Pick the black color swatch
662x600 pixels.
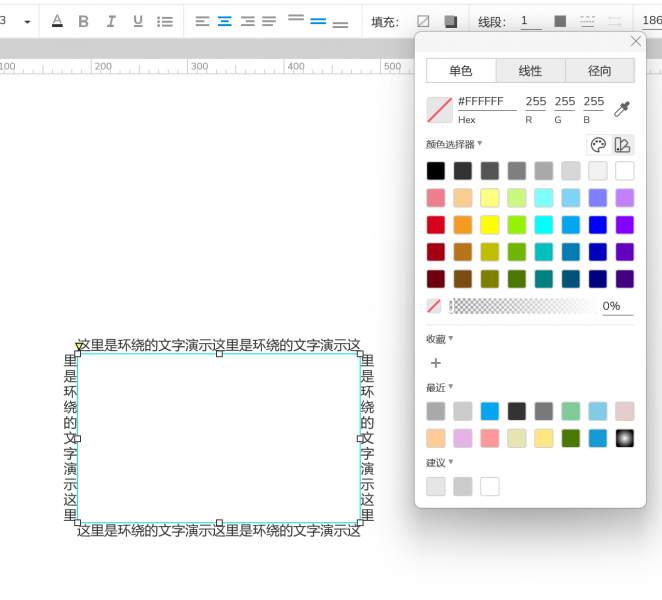pyautogui.click(x=436, y=171)
